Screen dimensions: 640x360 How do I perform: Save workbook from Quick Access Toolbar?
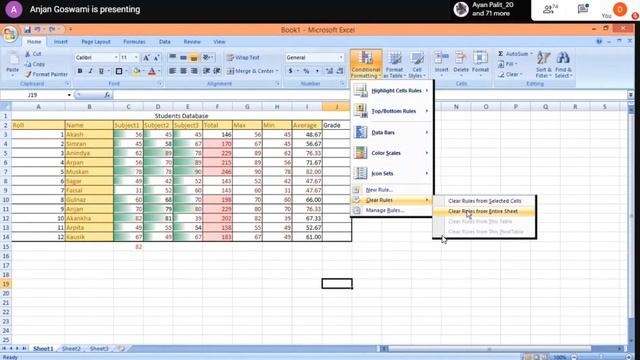[27, 29]
